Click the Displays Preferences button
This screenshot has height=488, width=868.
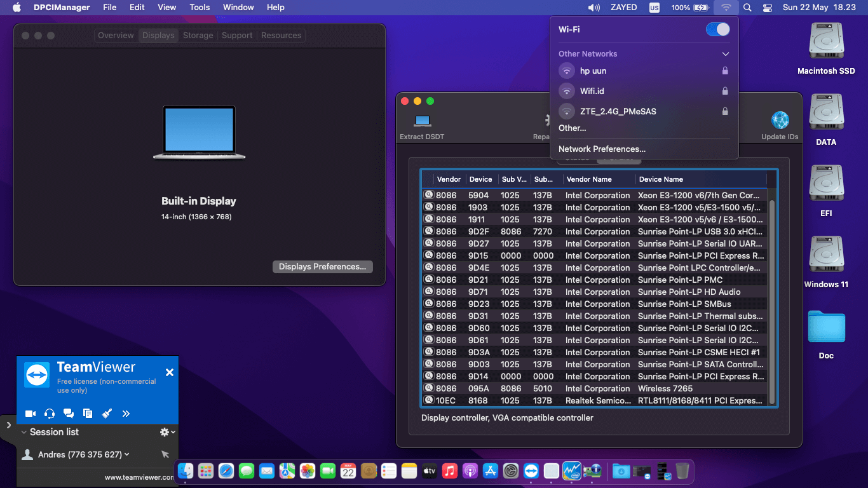pos(322,267)
